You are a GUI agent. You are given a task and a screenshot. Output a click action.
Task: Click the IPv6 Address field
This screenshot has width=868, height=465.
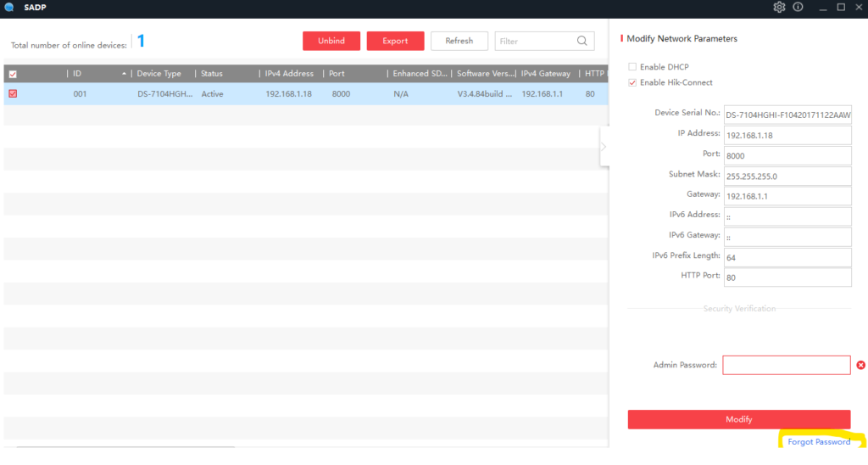[787, 216]
